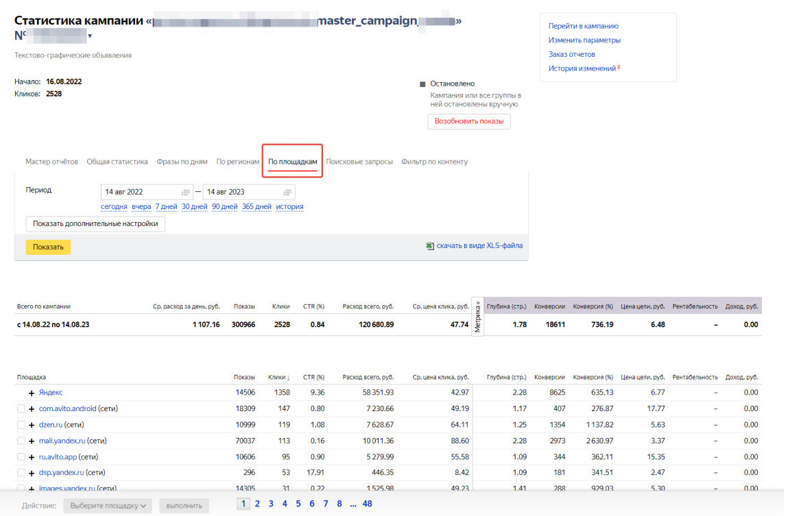Switch to Фразы по дням tab
This screenshot has width=812, height=516.
click(x=182, y=162)
